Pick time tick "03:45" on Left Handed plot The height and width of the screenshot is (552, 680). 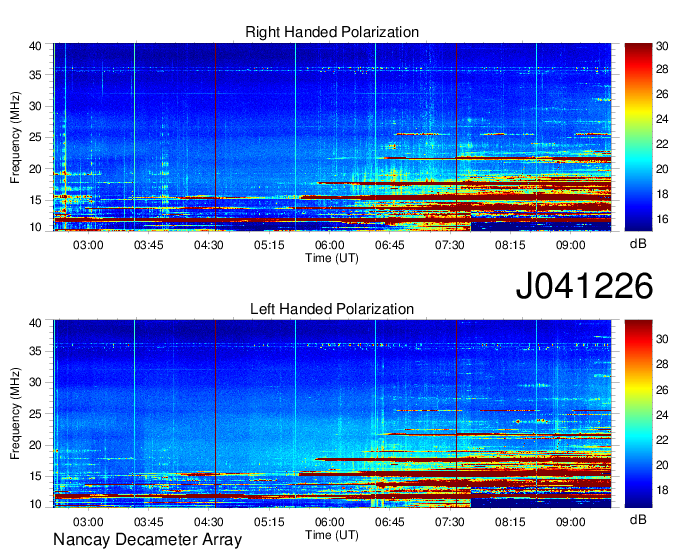tap(148, 522)
